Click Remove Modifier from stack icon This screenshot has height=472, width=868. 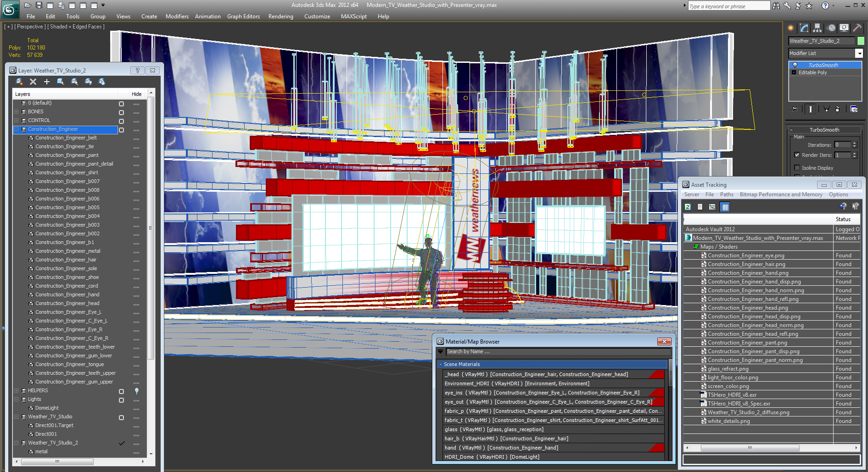point(838,109)
